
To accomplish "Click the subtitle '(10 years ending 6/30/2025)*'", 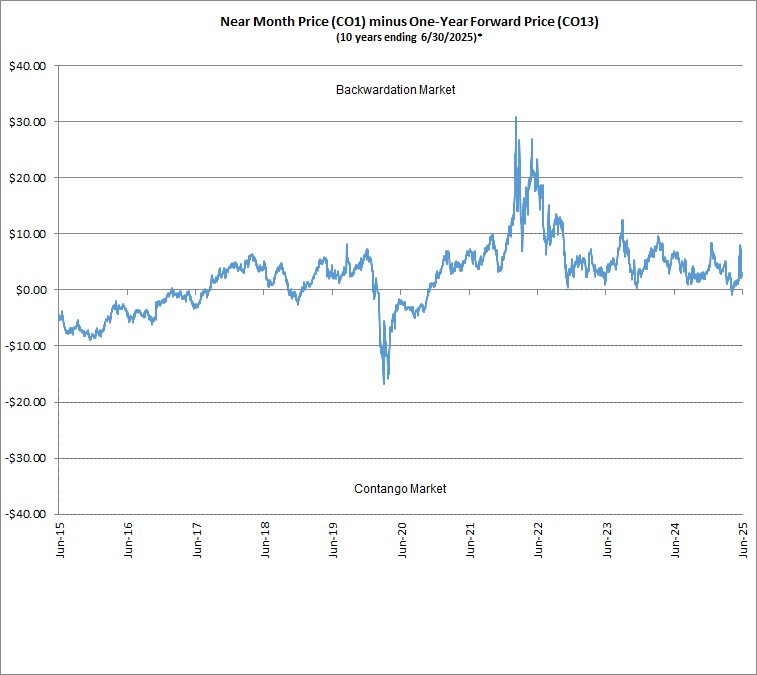I will (409, 37).
